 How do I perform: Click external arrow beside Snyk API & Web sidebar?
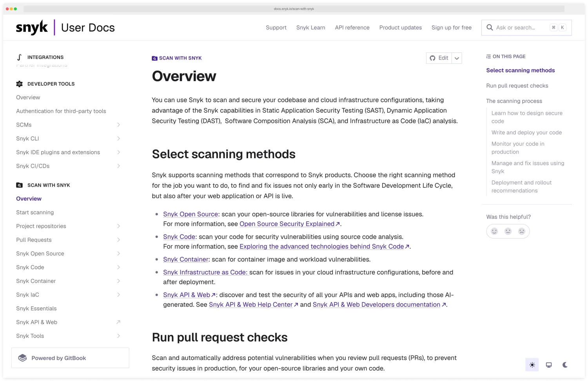pyautogui.click(x=118, y=322)
